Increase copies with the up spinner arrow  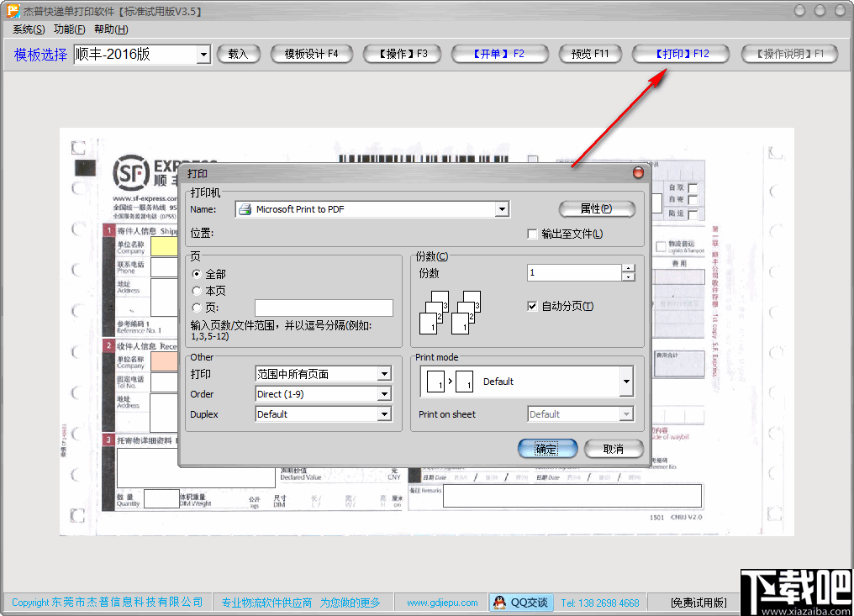pyautogui.click(x=629, y=269)
